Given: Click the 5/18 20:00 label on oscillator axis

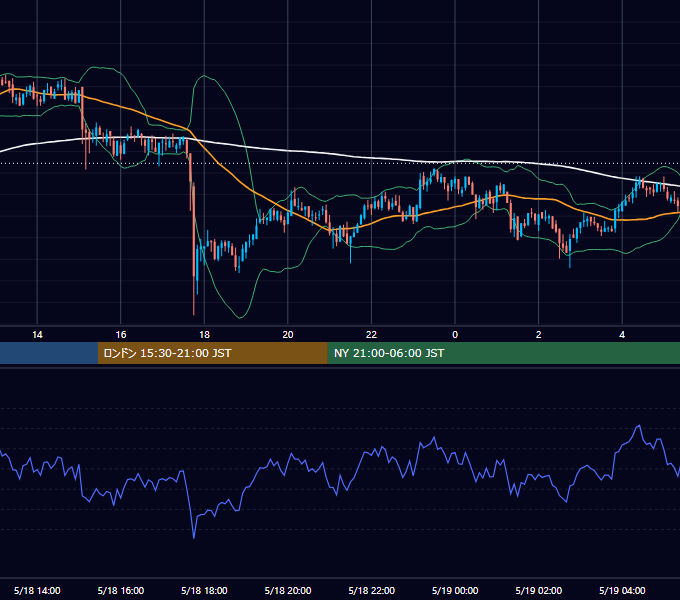Looking at the screenshot, I should (288, 590).
